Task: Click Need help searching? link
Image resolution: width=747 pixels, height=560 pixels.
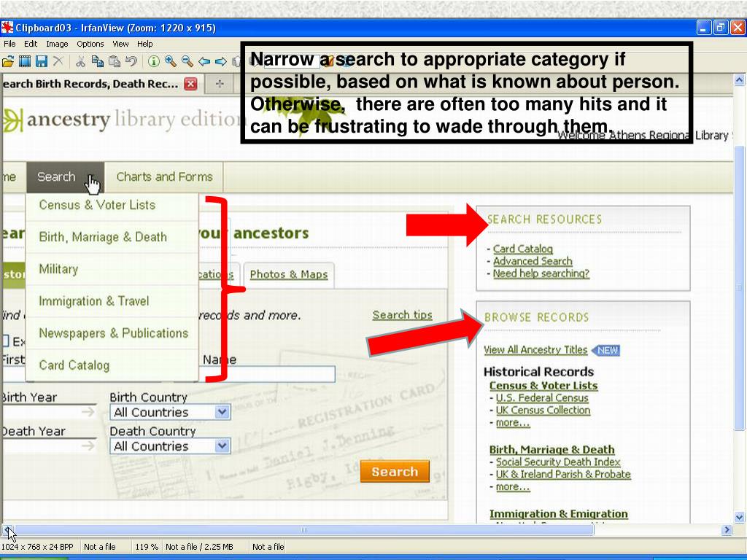Action: (541, 274)
